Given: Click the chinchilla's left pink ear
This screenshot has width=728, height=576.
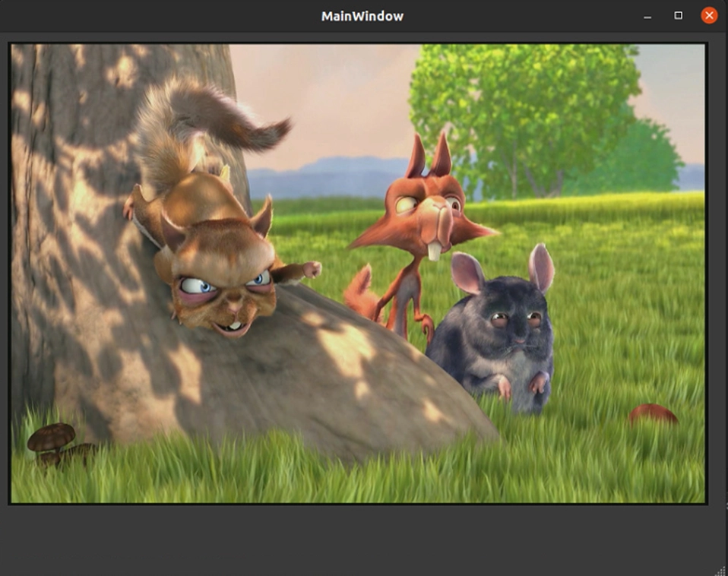Looking at the screenshot, I should coord(467,273).
